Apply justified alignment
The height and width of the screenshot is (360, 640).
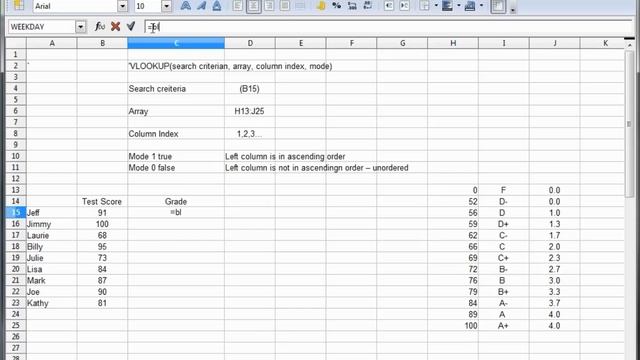[285, 6]
